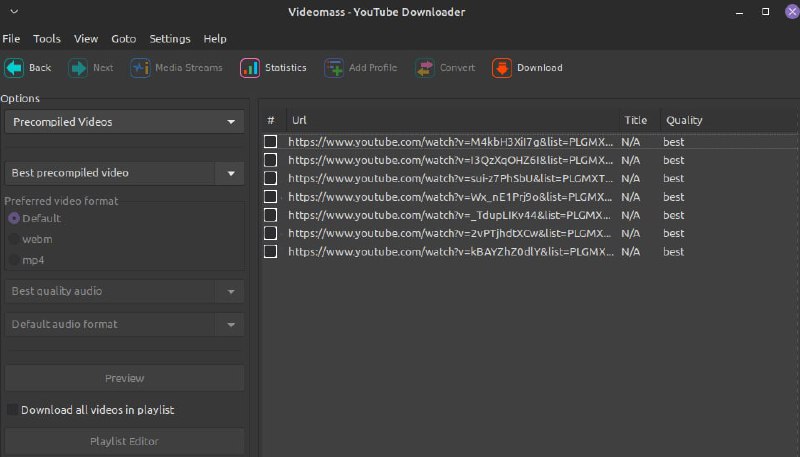Screen dimensions: 800x457
Task: Open the Tools menu
Action: tap(46, 39)
